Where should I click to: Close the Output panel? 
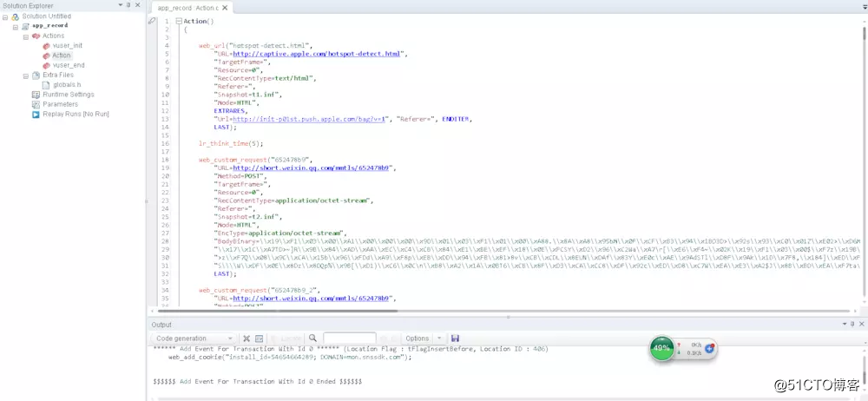pyautogui.click(x=861, y=324)
